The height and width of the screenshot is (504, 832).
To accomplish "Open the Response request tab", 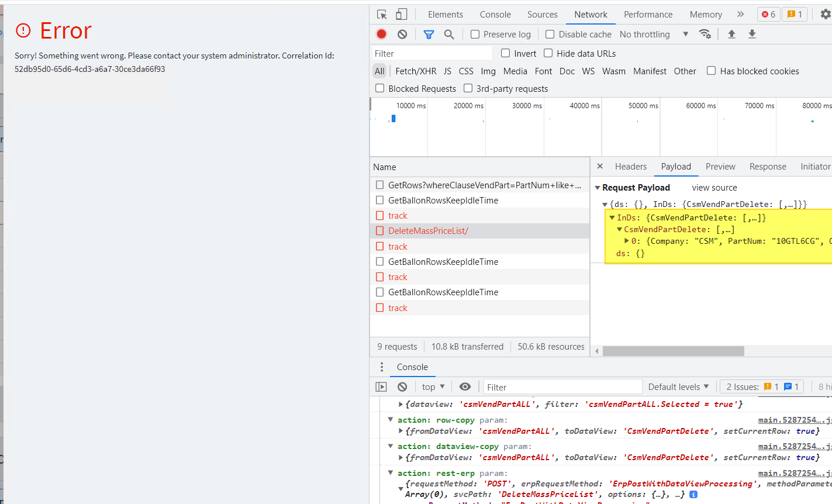I will (768, 167).
